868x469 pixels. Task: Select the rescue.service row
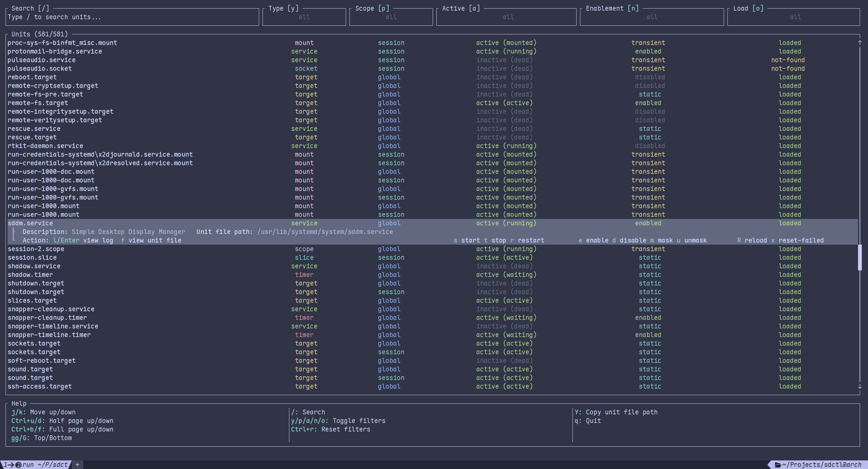pyautogui.click(x=433, y=129)
